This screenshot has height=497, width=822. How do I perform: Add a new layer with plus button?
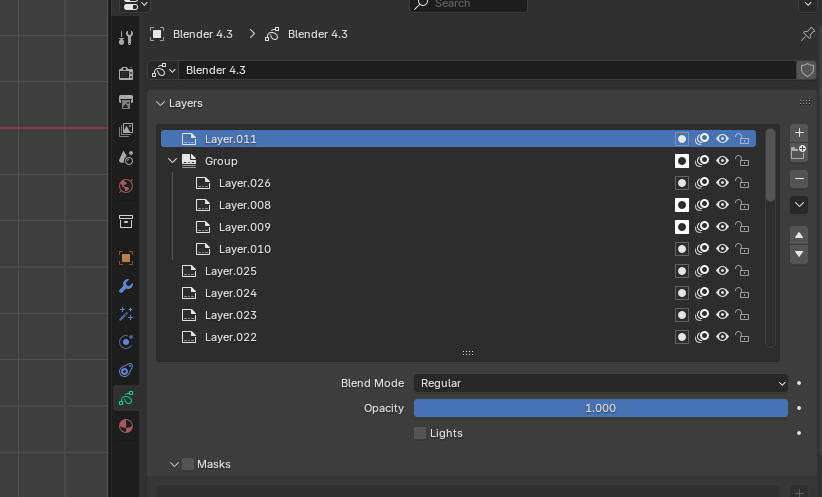click(x=799, y=132)
